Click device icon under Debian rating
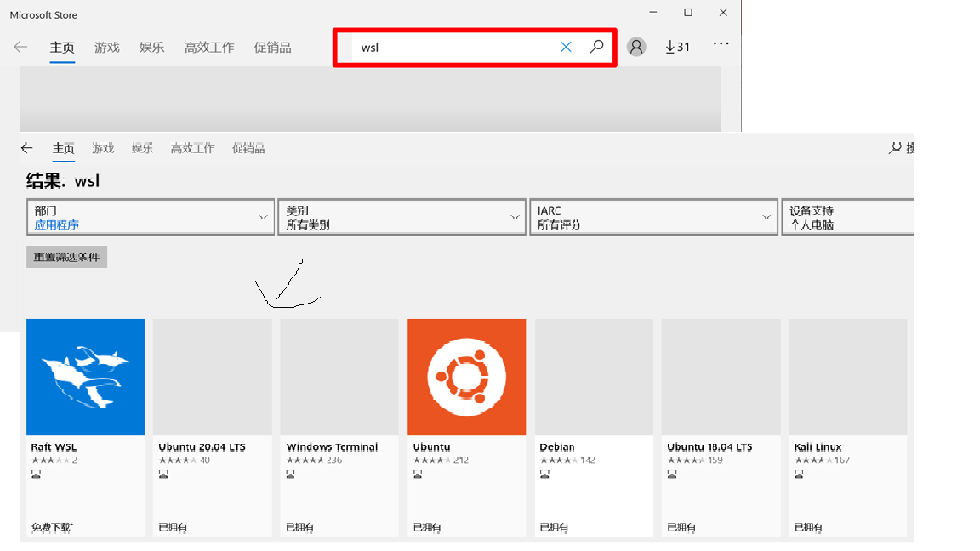 (x=545, y=474)
